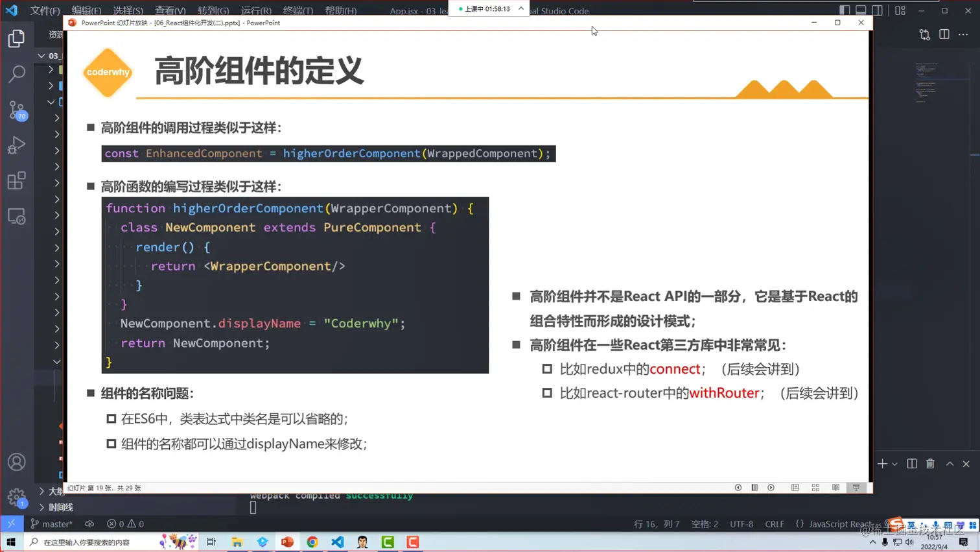Toggle bottom panel layout icon
The height and width of the screenshot is (552, 980).
pyautogui.click(x=861, y=10)
